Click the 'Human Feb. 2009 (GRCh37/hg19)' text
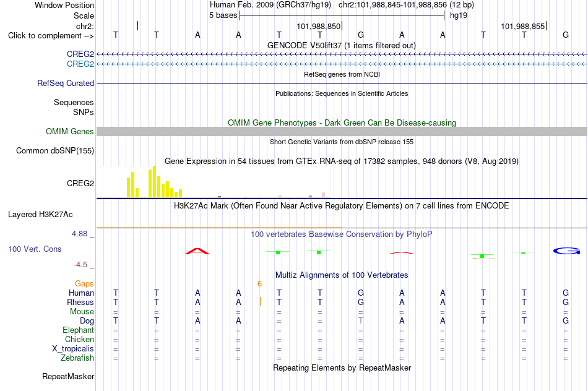 270,5
